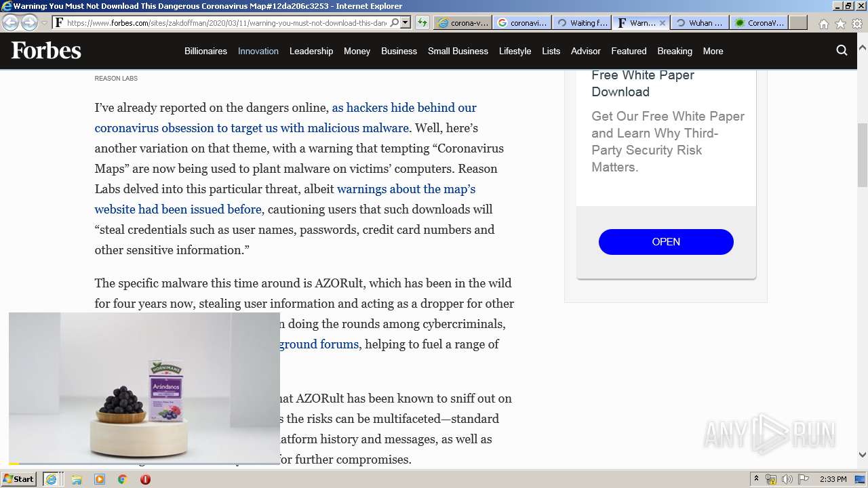Launch Google Chrome from taskbar
The width and height of the screenshot is (868, 488).
[x=123, y=479]
